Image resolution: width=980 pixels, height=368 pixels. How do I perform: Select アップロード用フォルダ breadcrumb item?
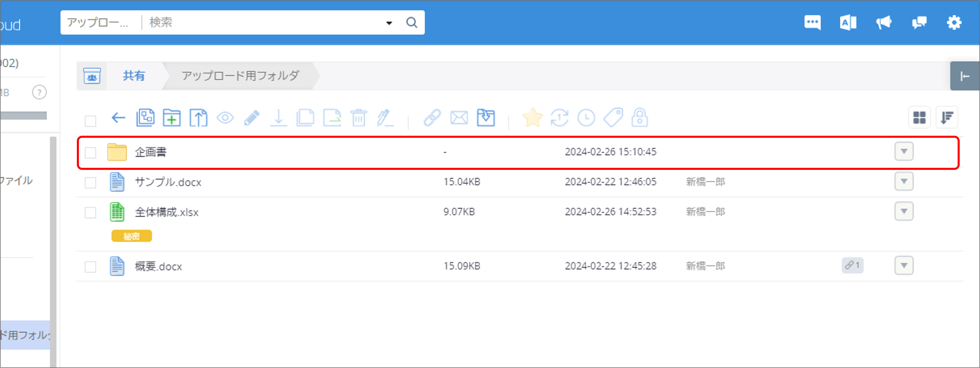[240, 76]
